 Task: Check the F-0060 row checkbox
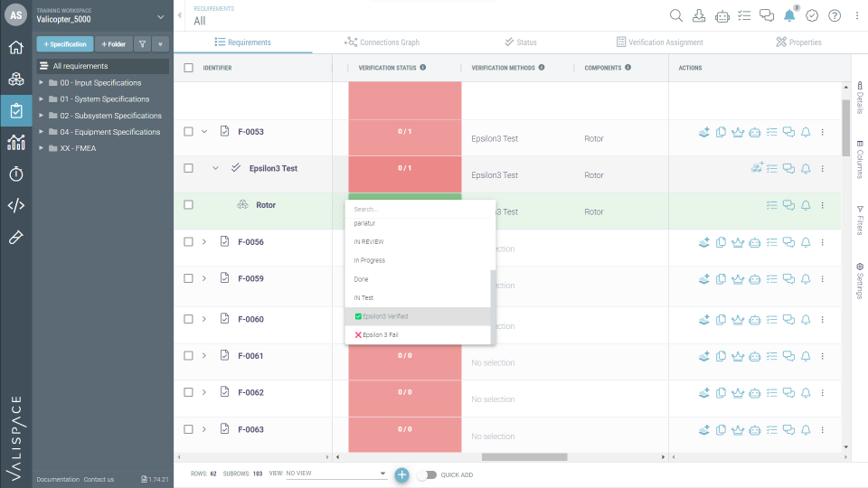tap(189, 319)
